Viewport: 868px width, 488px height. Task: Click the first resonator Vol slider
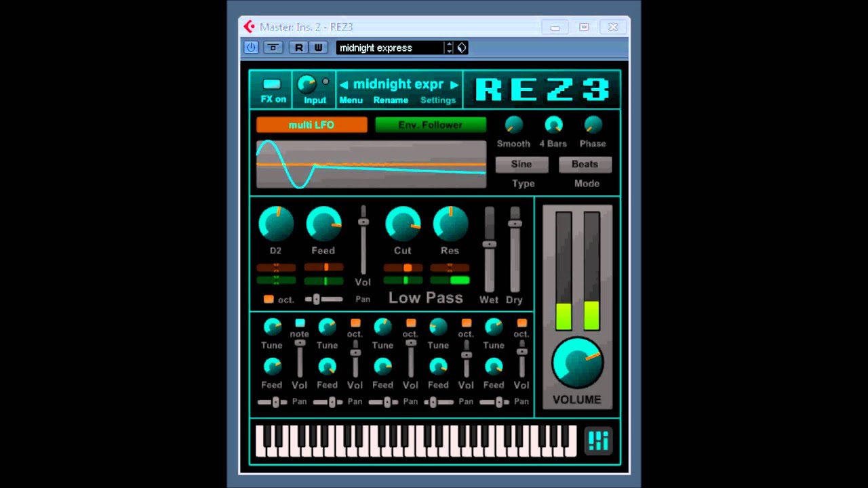coord(300,358)
